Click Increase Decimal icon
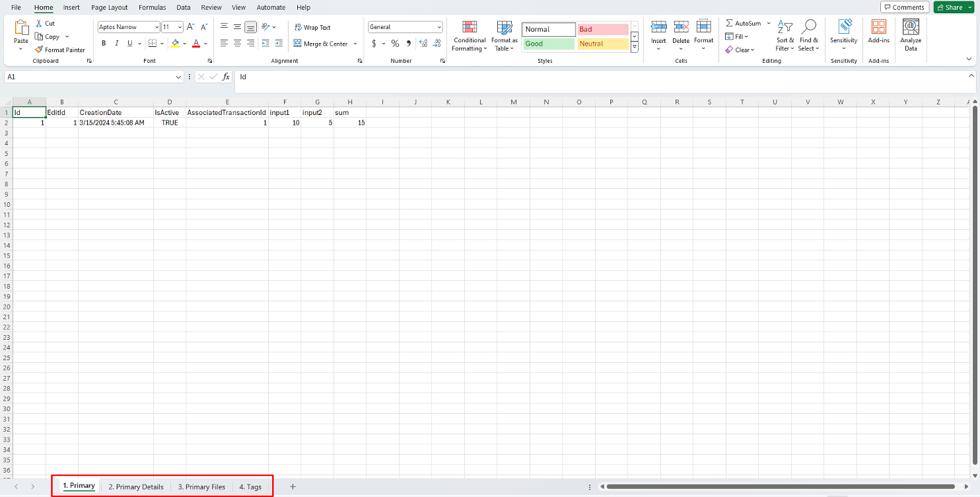980x497 pixels. tap(423, 44)
